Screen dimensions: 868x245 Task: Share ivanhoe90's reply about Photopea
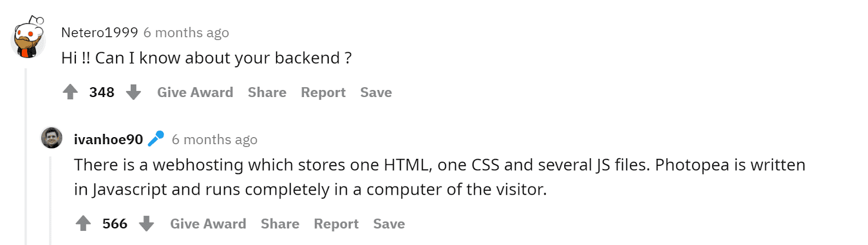tap(280, 224)
